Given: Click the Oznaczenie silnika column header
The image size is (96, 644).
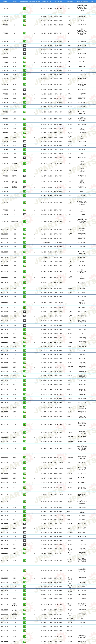Looking at the screenshot, I should [x=82, y=1].
